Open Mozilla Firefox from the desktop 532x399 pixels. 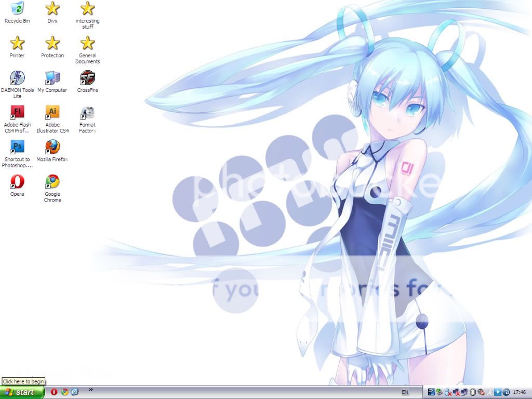click(x=52, y=147)
